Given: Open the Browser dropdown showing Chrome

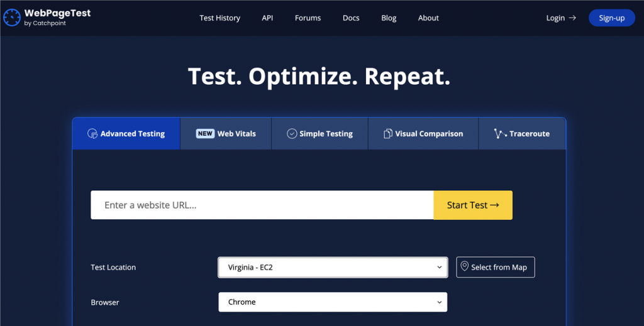Looking at the screenshot, I should (x=333, y=302).
